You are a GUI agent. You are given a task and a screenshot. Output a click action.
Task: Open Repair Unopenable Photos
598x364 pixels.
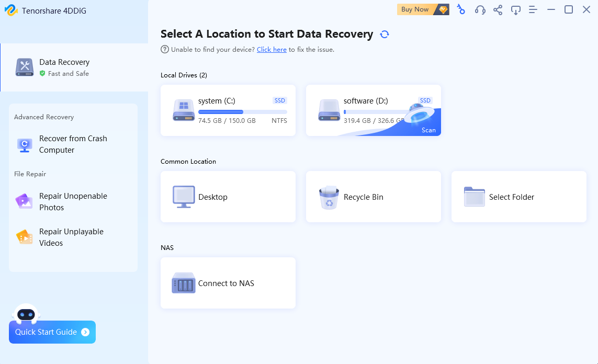click(x=73, y=202)
